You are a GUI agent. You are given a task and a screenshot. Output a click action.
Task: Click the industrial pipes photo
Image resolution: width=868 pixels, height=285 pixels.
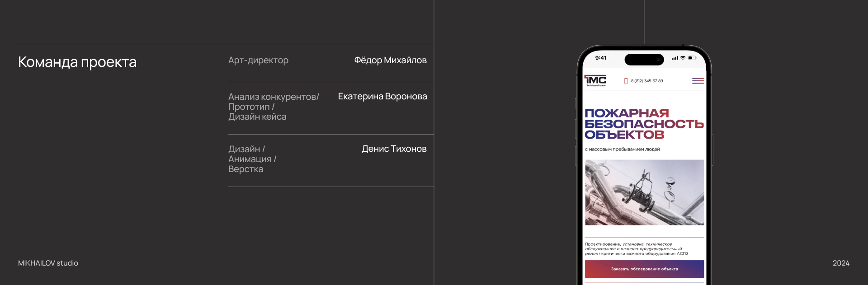[644, 192]
